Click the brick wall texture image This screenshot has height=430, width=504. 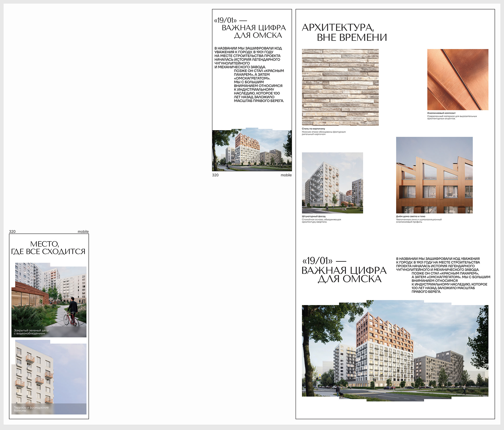pyautogui.click(x=340, y=87)
